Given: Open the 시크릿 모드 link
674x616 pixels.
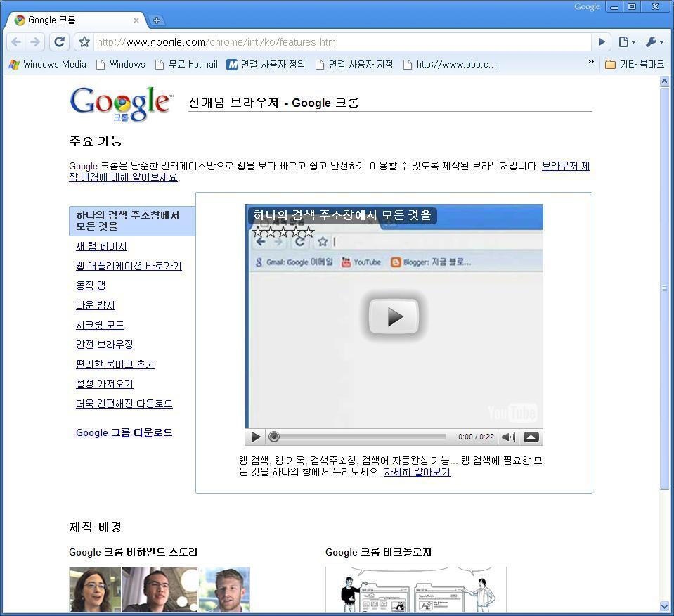Looking at the screenshot, I should pos(100,325).
